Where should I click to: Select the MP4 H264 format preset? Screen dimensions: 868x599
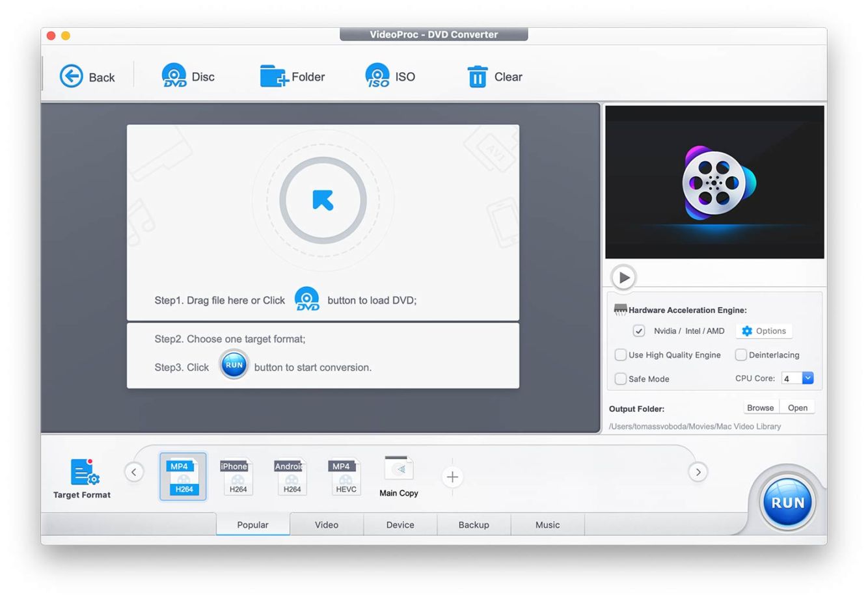tap(183, 477)
